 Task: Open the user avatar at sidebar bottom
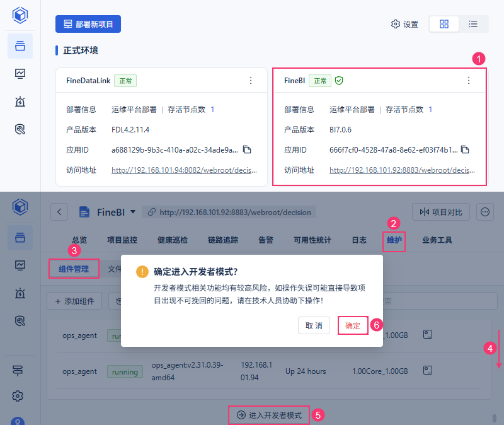pyautogui.click(x=18, y=421)
